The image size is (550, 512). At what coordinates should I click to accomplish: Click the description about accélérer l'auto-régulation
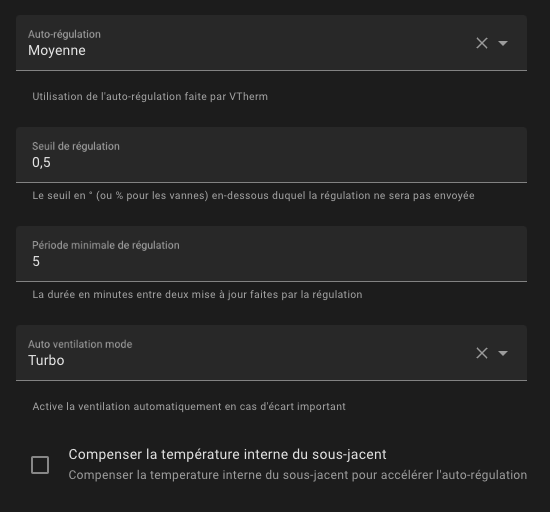pos(298,475)
